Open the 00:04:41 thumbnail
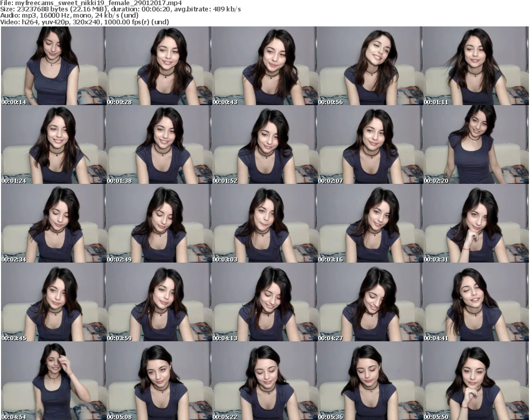The width and height of the screenshot is (530, 420). click(476, 302)
